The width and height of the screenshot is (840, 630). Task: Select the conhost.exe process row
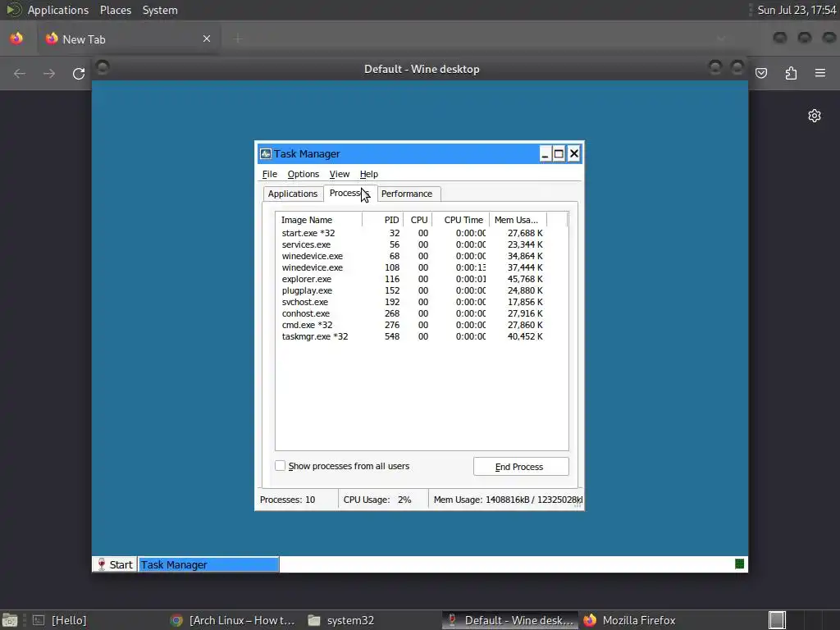point(413,314)
